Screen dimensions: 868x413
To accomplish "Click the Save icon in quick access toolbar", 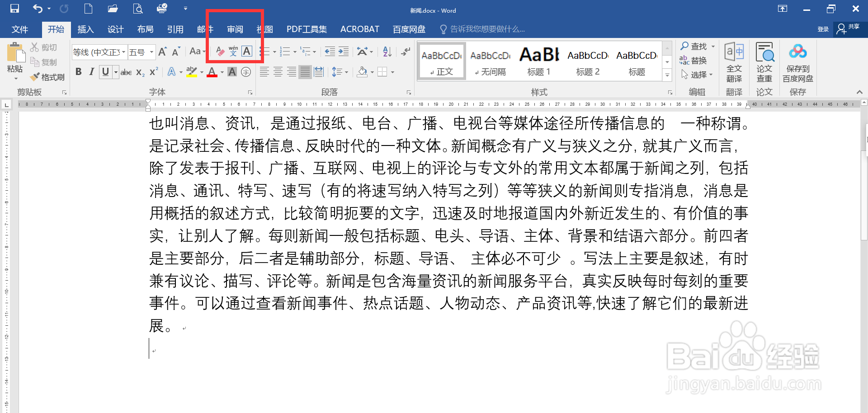I will (x=14, y=9).
